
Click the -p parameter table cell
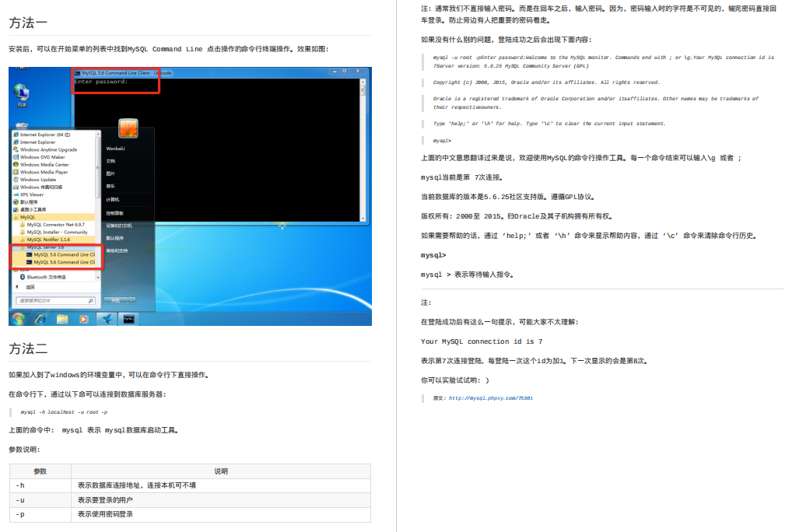point(40,515)
